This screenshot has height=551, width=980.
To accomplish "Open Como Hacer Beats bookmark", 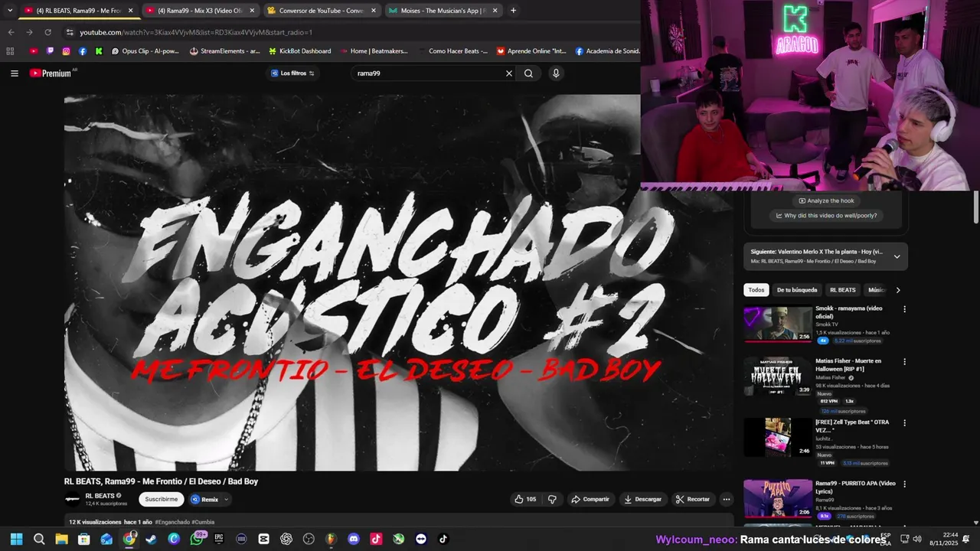I will click(452, 51).
